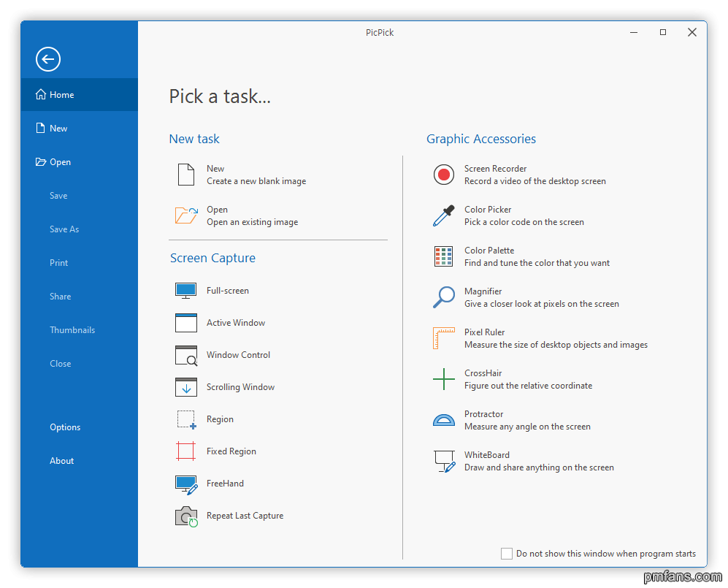Select Home in the sidebar menu
This screenshot has height=588, width=728.
79,94
